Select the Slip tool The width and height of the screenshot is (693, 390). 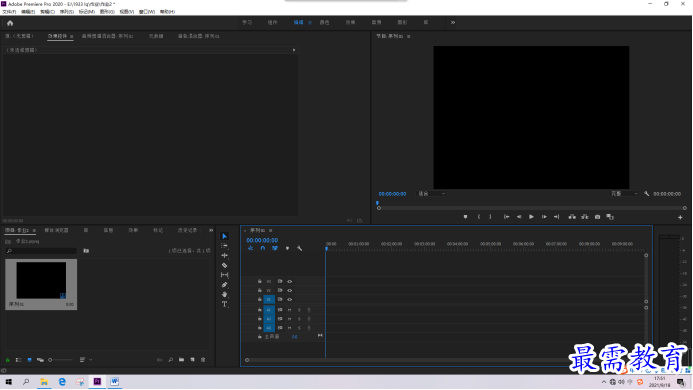pos(225,275)
